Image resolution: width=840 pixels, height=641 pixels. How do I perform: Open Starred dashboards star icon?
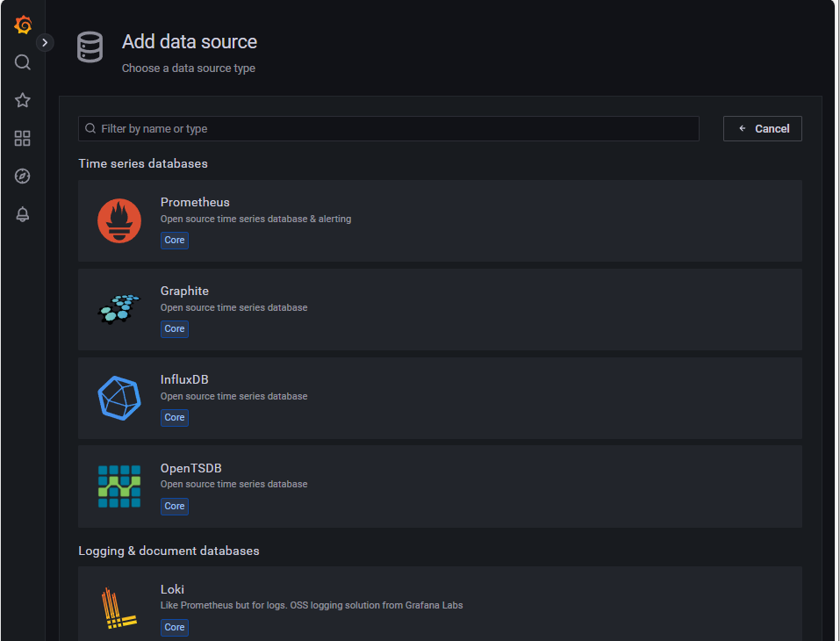pyautogui.click(x=23, y=100)
